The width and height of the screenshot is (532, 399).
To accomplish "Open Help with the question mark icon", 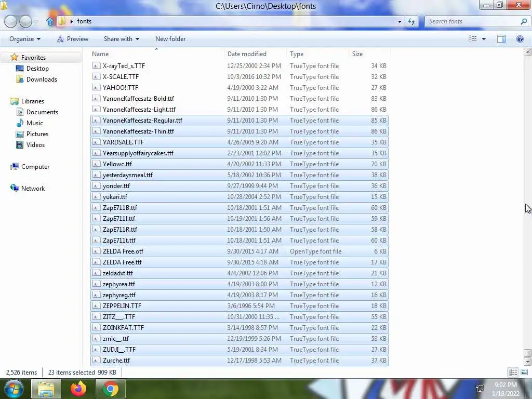I will 520,39.
